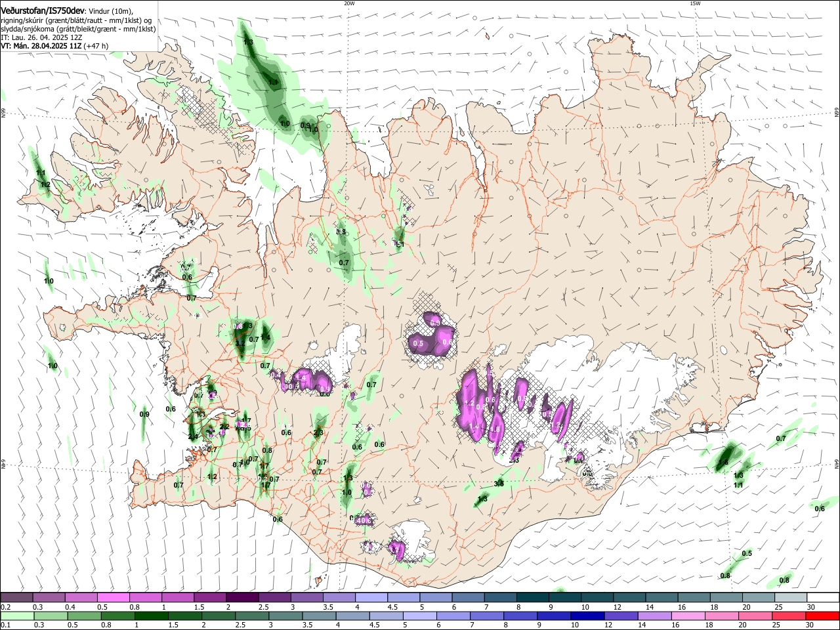Click the 30 label on the snow scale
The image size is (840, 630).
coord(811,607)
